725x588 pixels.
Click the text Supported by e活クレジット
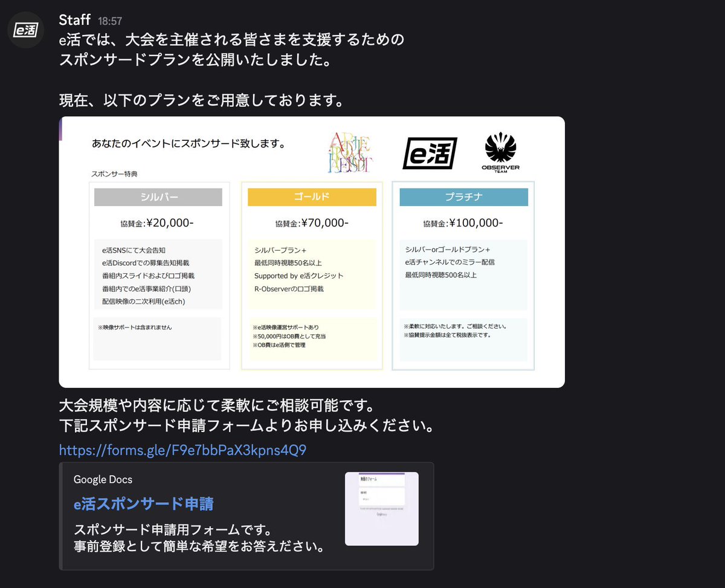[x=299, y=276]
